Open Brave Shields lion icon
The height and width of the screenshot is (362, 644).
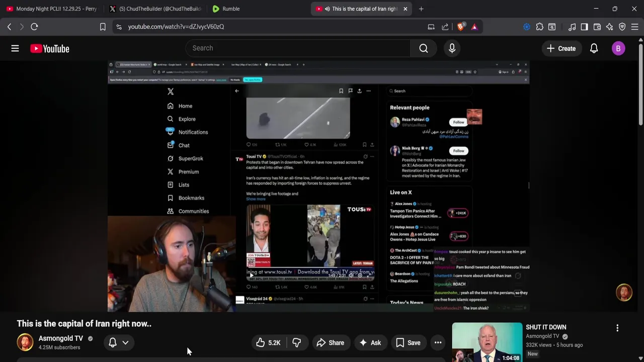click(x=460, y=27)
